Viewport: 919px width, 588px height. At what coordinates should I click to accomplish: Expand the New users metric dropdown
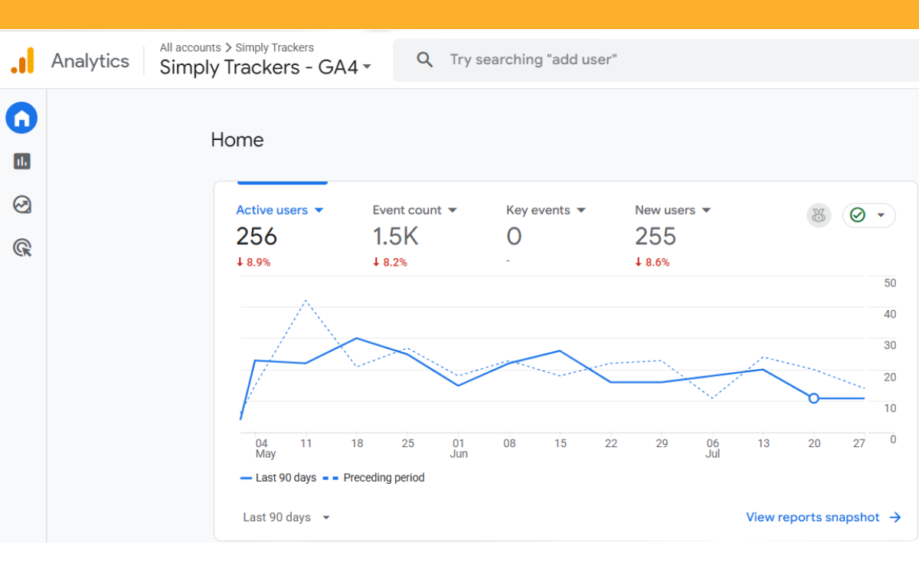point(706,211)
